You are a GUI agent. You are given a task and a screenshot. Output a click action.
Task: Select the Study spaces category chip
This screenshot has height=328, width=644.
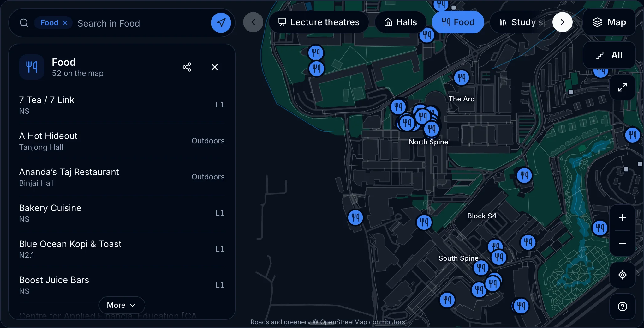click(x=522, y=22)
